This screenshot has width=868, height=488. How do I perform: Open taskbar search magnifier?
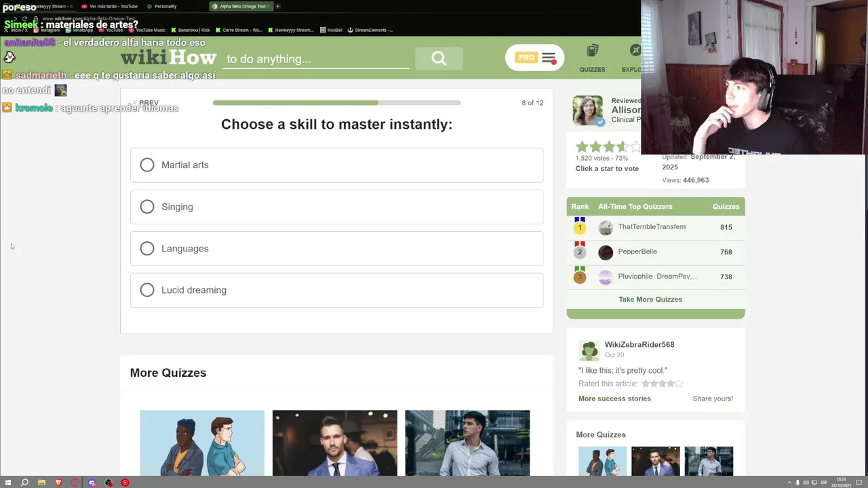pyautogui.click(x=24, y=483)
